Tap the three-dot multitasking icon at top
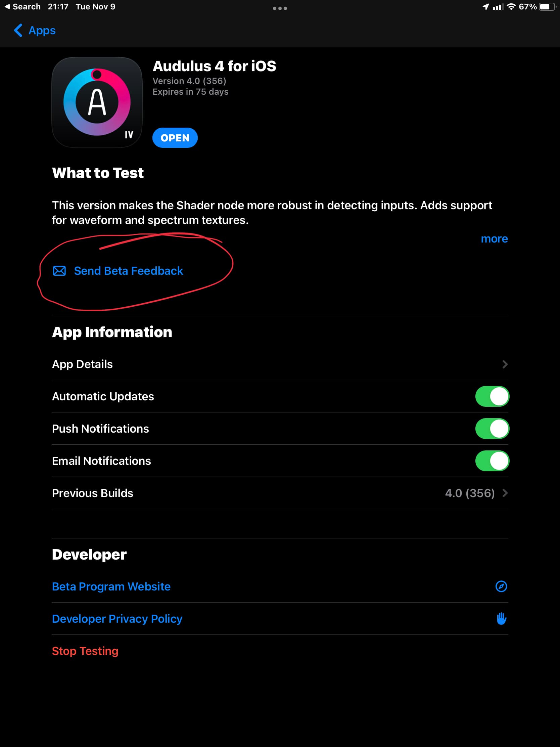This screenshot has width=560, height=747. pos(280,8)
